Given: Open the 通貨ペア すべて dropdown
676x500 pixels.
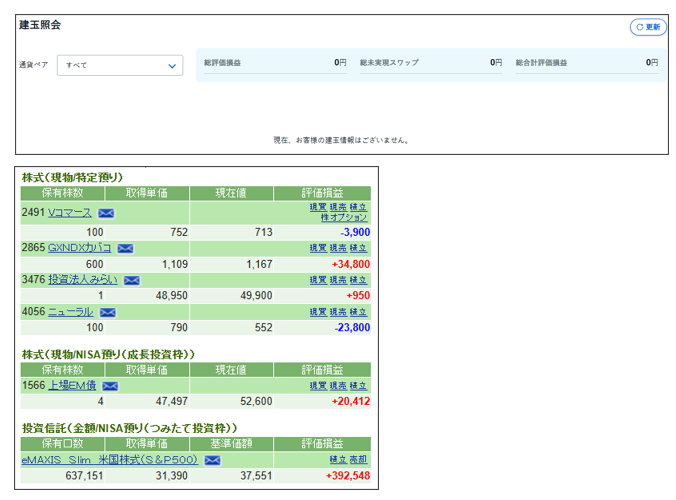Looking at the screenshot, I should tap(120, 66).
